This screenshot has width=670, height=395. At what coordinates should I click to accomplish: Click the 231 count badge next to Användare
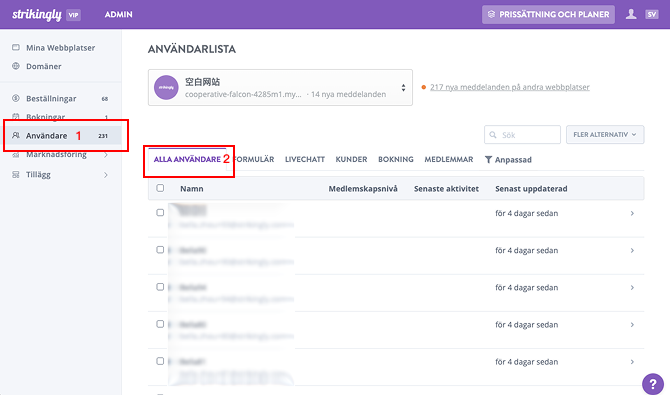pos(103,136)
